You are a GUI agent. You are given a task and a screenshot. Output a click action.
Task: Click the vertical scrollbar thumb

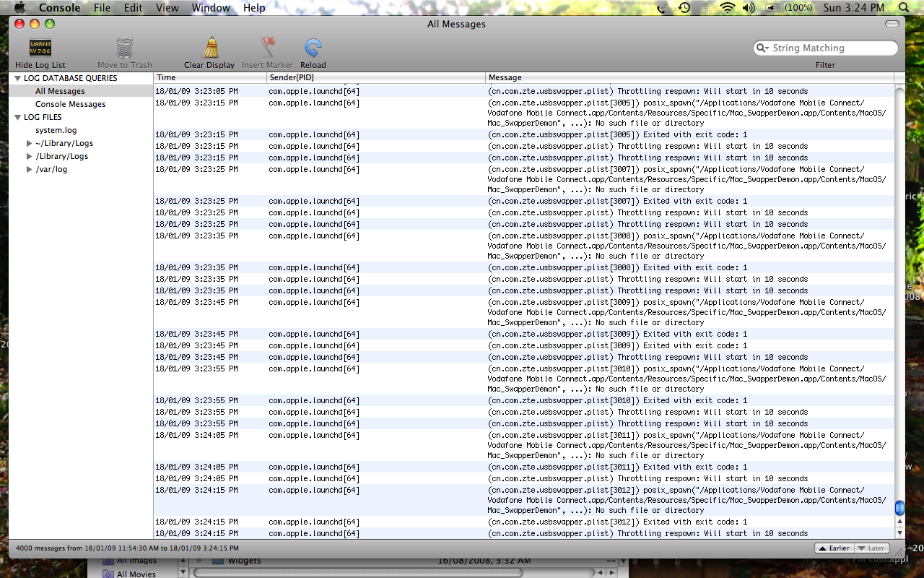[899, 509]
